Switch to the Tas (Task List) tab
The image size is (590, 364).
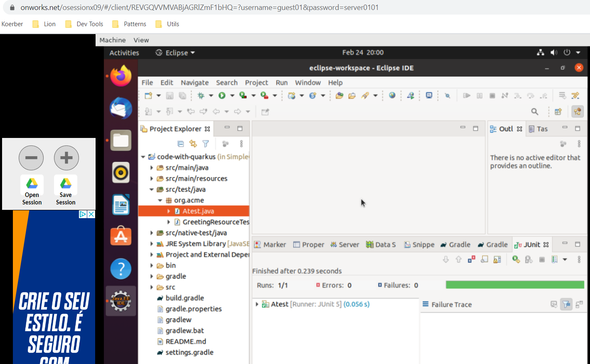click(x=538, y=129)
